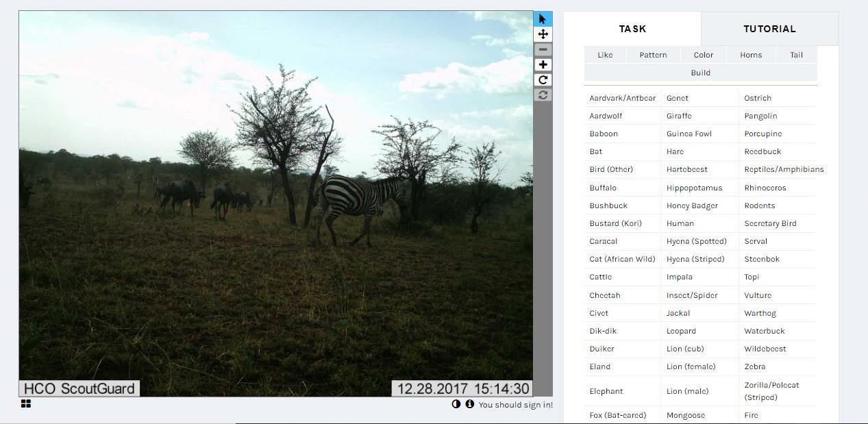Select Cat (African Wild) option
The height and width of the screenshot is (424, 868).
click(623, 259)
